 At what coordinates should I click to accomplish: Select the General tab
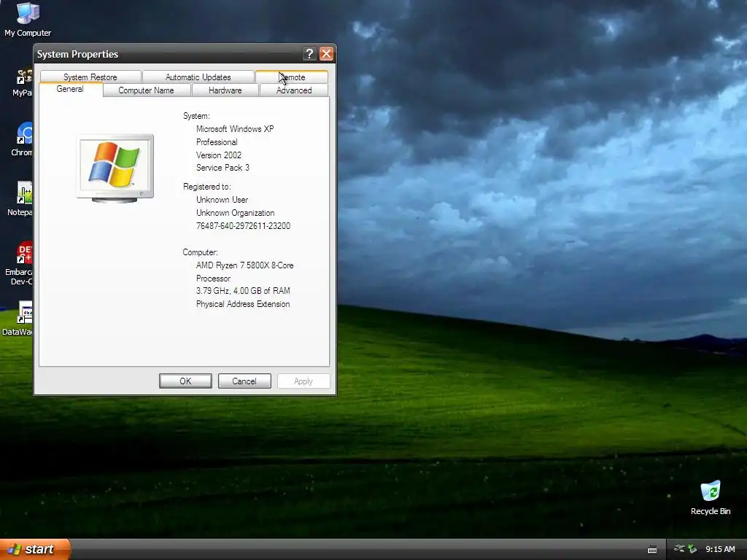tap(70, 89)
